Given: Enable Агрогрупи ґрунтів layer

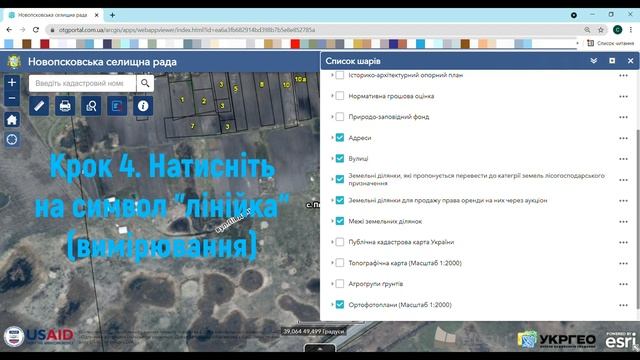Looking at the screenshot, I should pyautogui.click(x=340, y=284).
